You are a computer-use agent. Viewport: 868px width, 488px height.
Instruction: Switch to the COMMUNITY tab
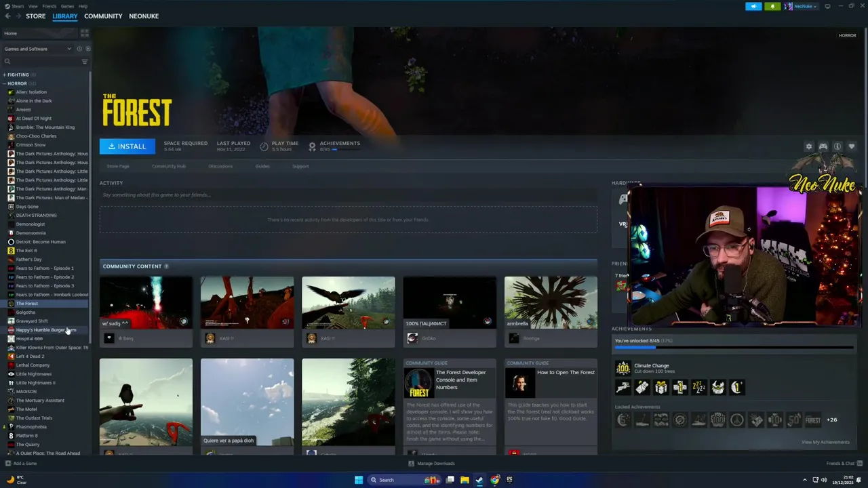103,16
